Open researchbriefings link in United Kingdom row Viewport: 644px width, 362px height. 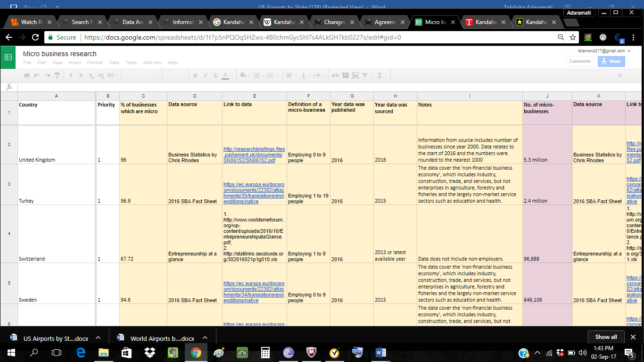click(x=254, y=155)
